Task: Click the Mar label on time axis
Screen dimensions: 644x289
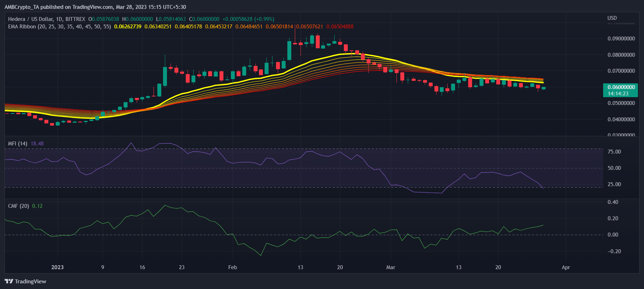Action: (x=390, y=267)
